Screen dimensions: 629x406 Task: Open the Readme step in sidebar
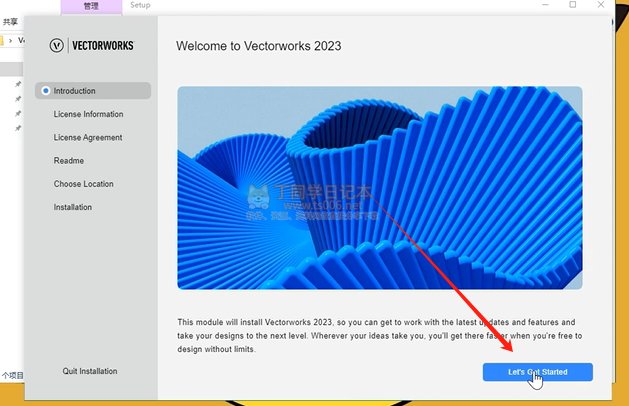click(x=69, y=161)
